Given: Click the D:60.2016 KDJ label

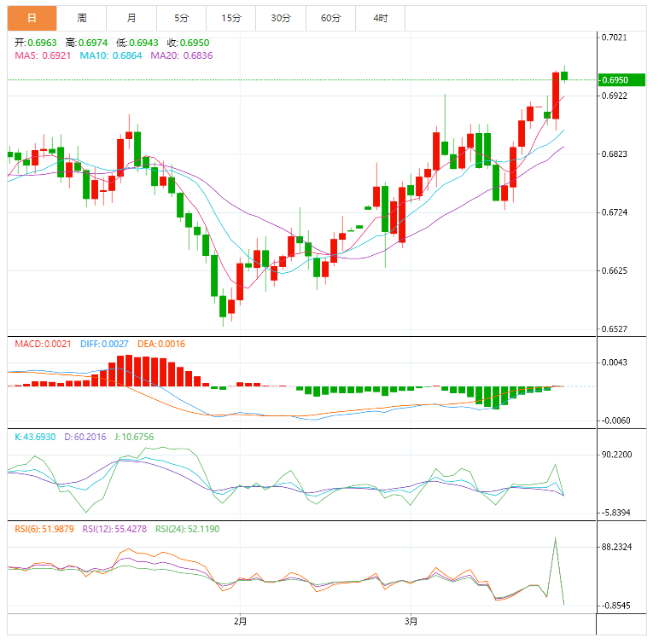Looking at the screenshot, I should click(85, 437).
